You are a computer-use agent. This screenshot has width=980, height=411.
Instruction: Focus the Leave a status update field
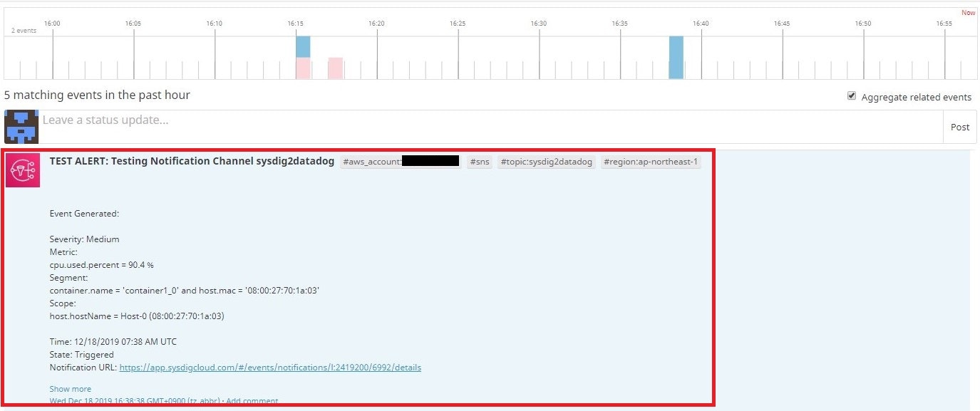click(x=492, y=127)
